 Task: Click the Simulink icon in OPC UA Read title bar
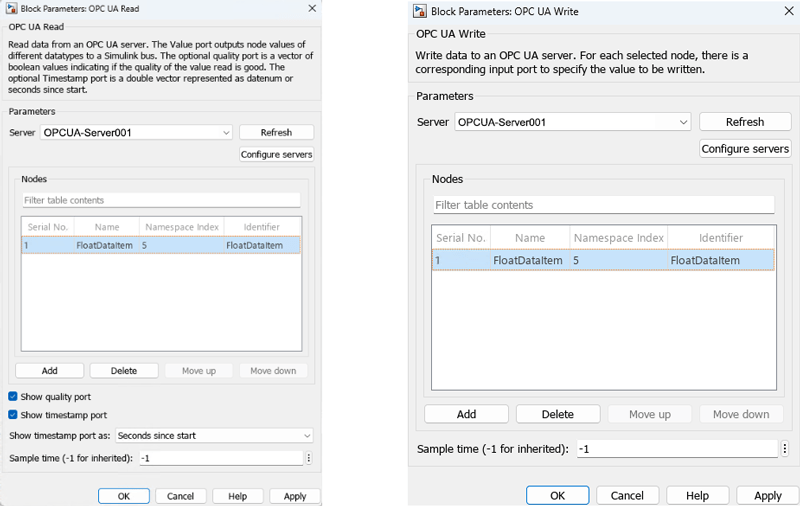pyautogui.click(x=11, y=8)
